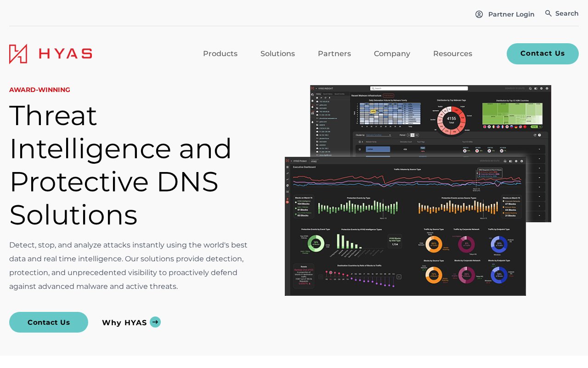
Task: Click the HYAS Protect executive dashboard image
Action: [x=405, y=226]
